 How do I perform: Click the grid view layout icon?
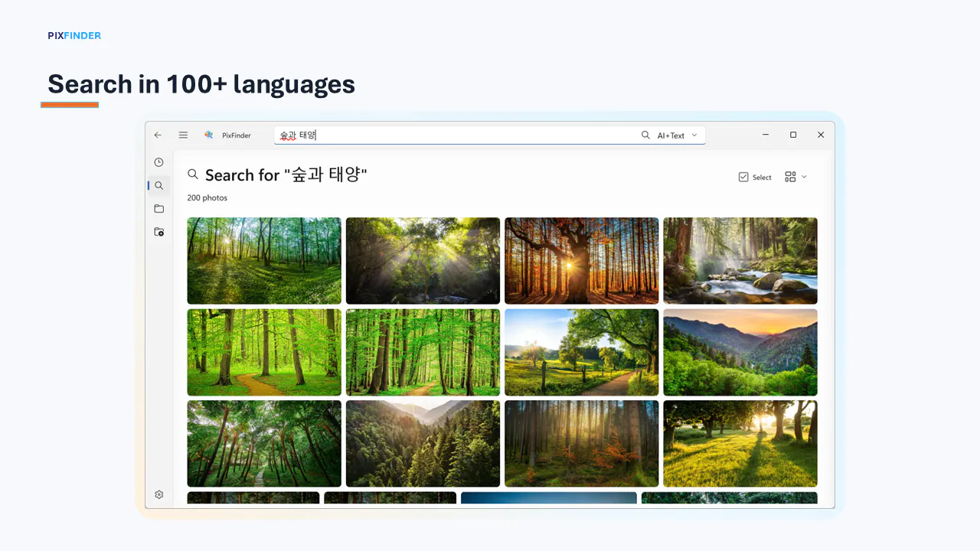coord(790,177)
